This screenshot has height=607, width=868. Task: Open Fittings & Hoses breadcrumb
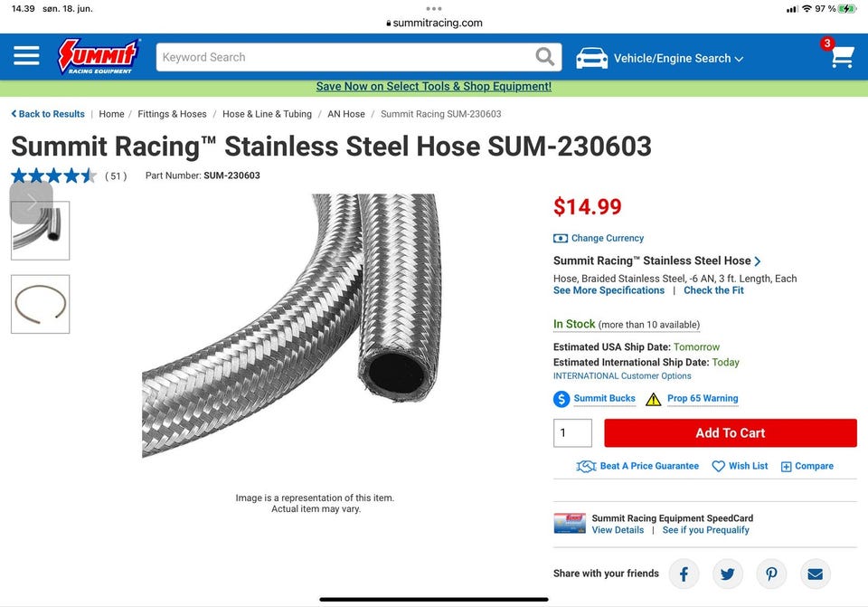click(x=172, y=114)
